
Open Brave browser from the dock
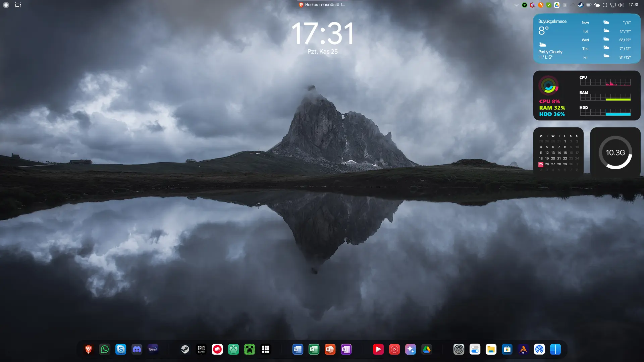click(x=89, y=349)
